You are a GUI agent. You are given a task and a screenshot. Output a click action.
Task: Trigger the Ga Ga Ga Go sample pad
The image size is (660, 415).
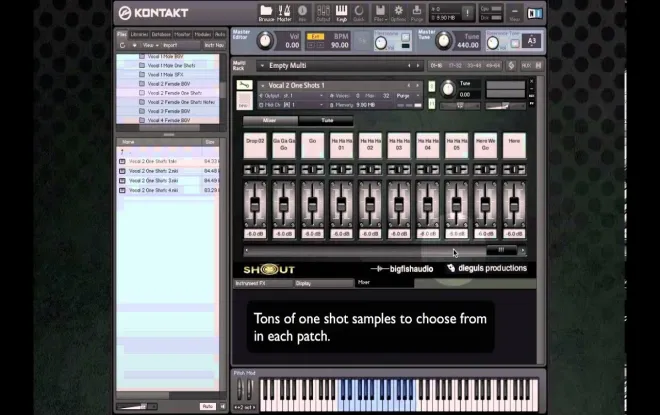(284, 145)
